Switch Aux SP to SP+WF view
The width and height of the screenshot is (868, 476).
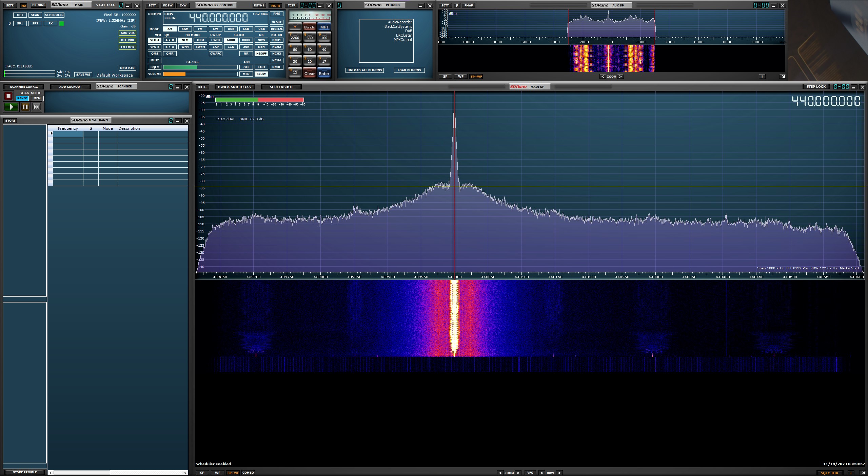point(476,77)
